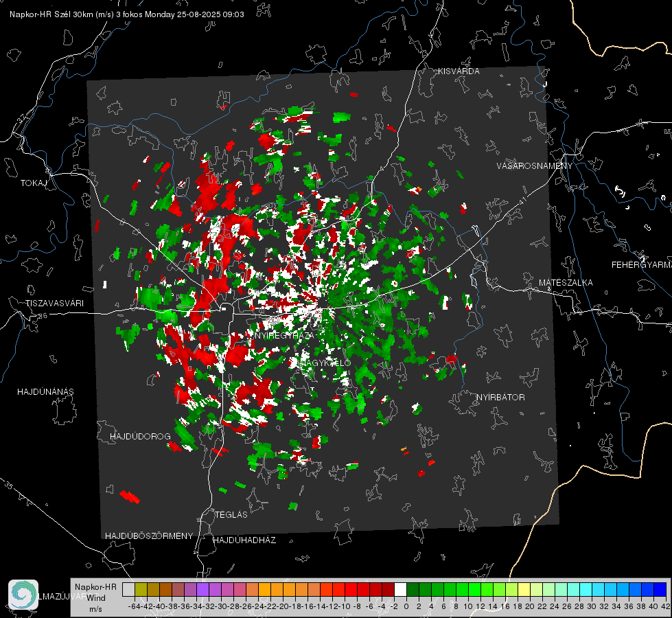Click the TÉGLÁS town label
Image resolution: width=672 pixels, height=618 pixels.
(x=231, y=515)
